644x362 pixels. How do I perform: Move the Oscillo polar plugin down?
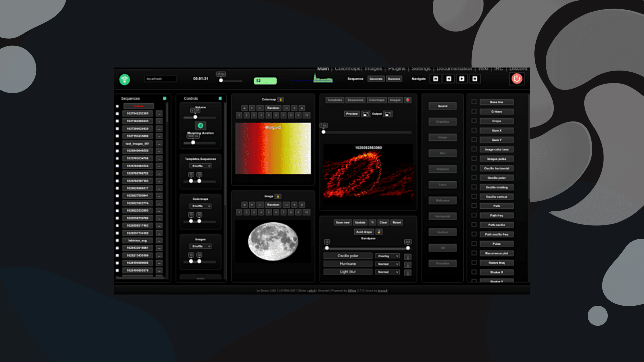408,257
